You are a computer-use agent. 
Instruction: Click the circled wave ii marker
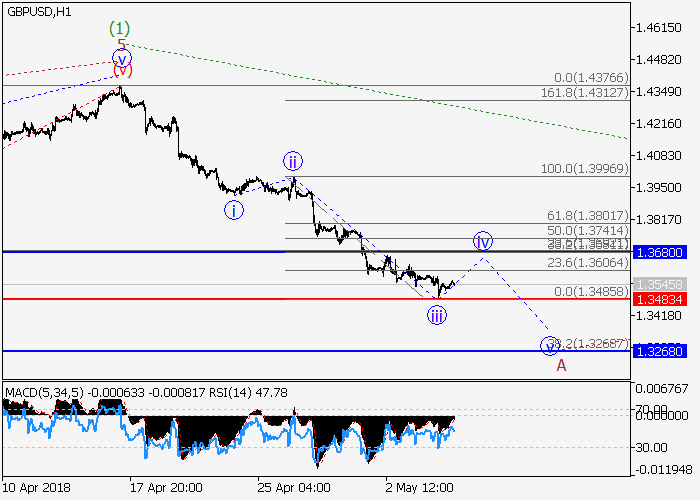coord(292,162)
